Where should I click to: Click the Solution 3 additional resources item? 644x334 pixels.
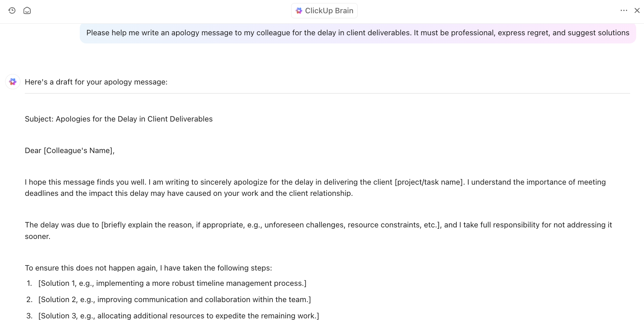pyautogui.click(x=178, y=316)
